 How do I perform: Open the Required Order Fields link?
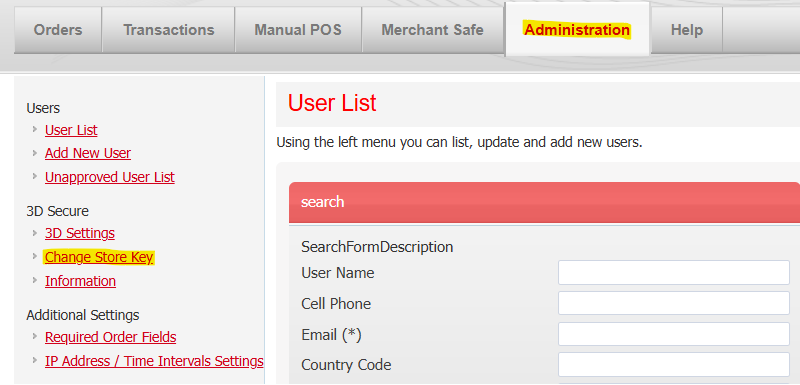(111, 337)
